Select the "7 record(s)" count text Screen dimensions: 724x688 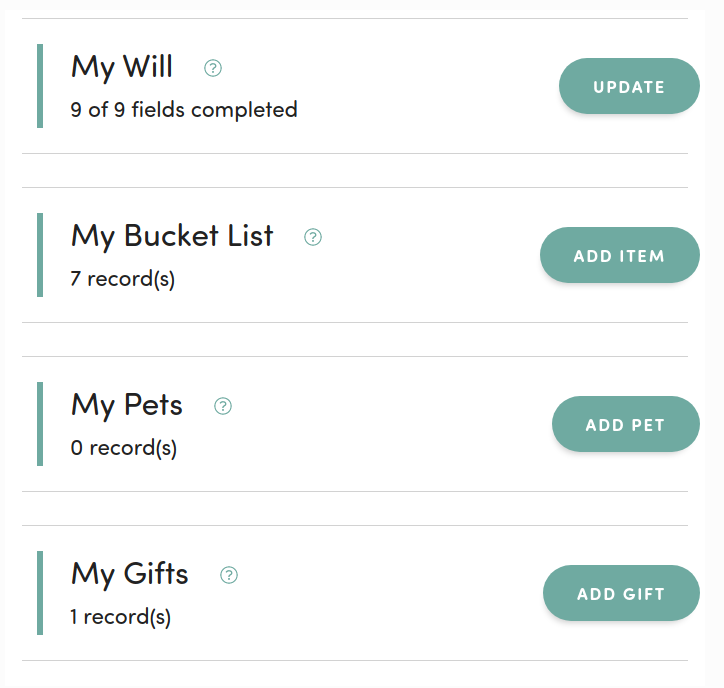point(123,279)
